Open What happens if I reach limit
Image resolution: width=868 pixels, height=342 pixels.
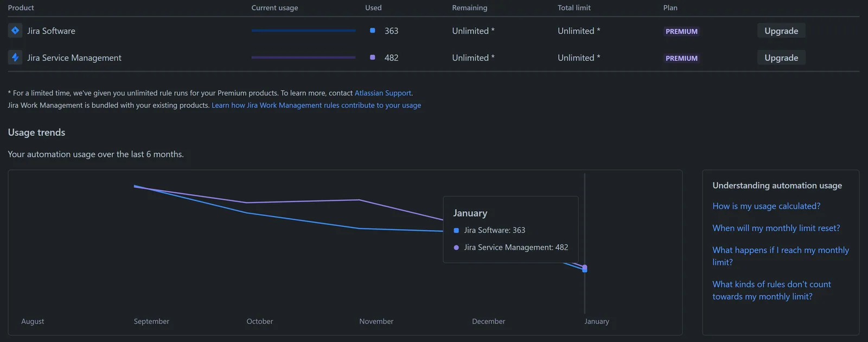[x=781, y=256]
